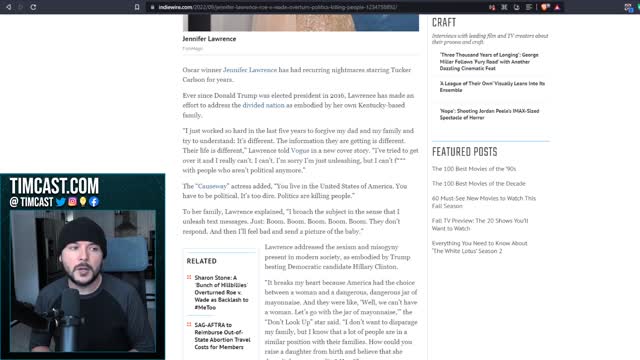
Task: Click the Timcast webcam video thumbnail
Action: tap(83, 281)
